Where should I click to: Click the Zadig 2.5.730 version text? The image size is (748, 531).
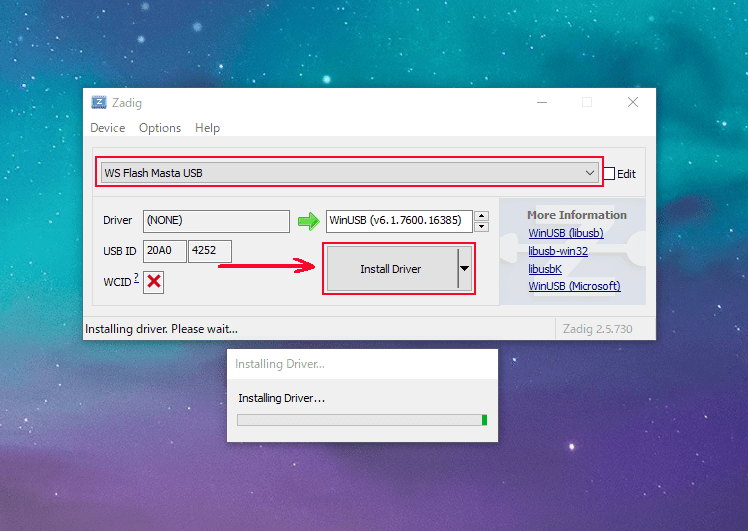click(x=597, y=329)
